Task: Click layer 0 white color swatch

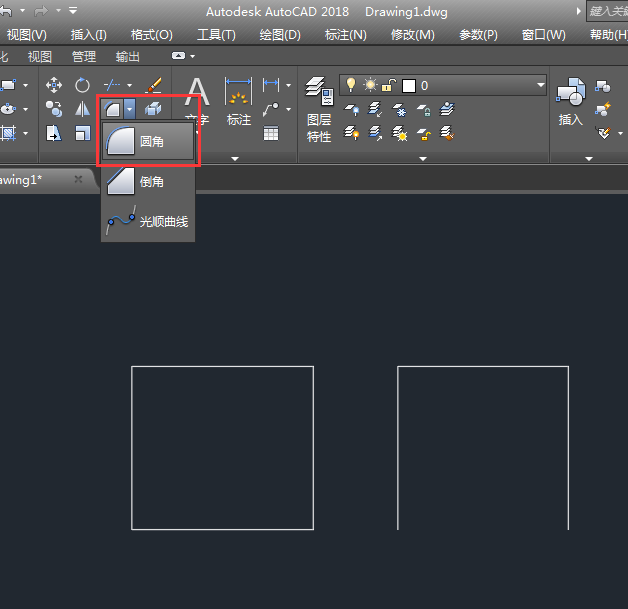Action: pos(409,85)
